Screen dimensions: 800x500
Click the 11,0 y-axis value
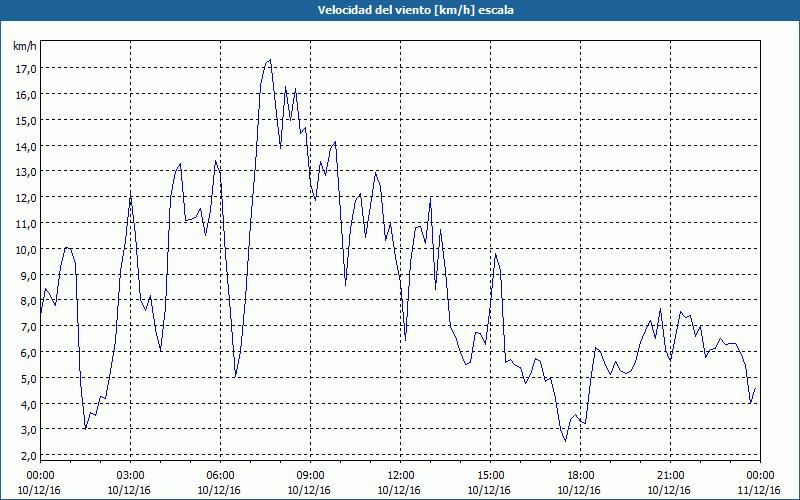click(26, 224)
